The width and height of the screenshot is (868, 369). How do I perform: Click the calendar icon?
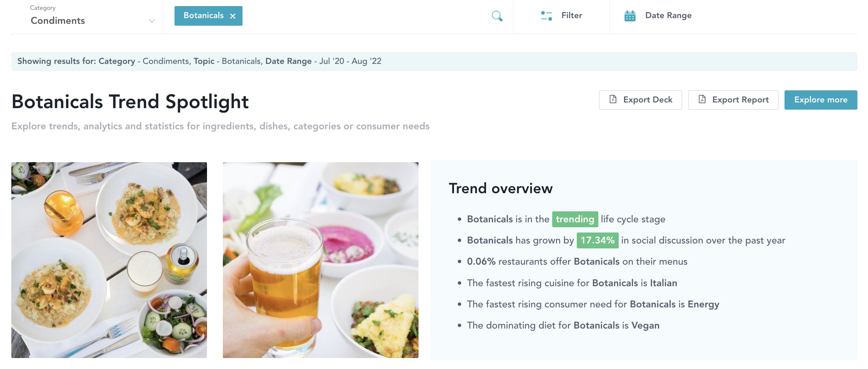630,16
